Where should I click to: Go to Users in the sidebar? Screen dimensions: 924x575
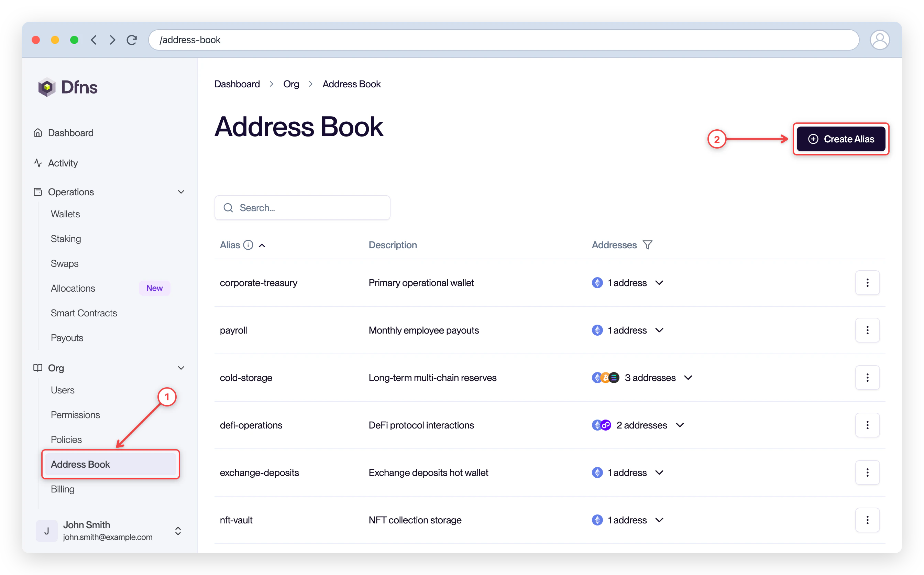click(63, 390)
